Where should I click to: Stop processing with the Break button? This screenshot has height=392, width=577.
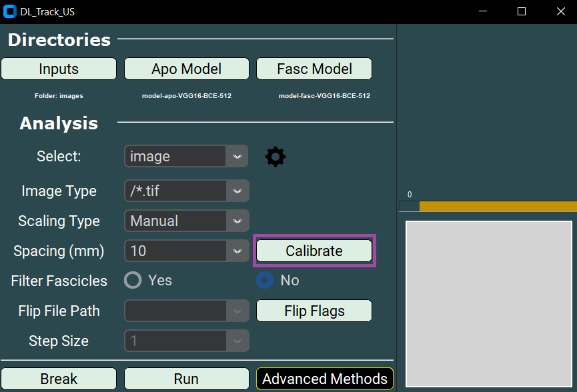58,379
